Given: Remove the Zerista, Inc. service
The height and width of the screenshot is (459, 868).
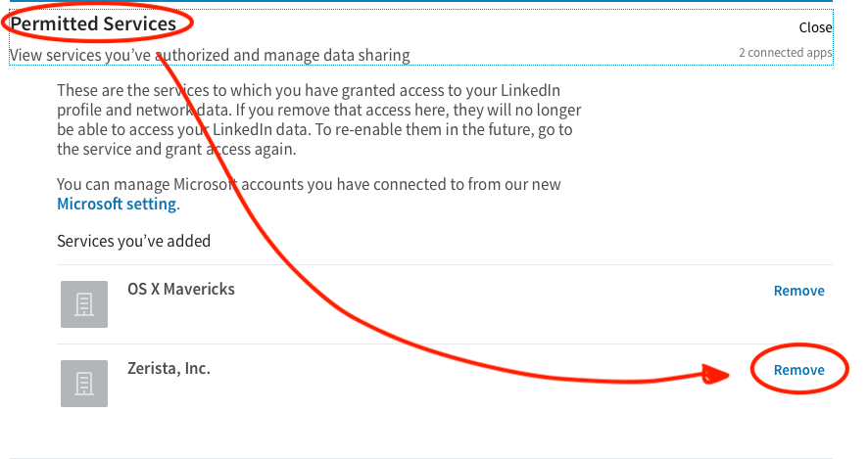Looking at the screenshot, I should (x=798, y=370).
